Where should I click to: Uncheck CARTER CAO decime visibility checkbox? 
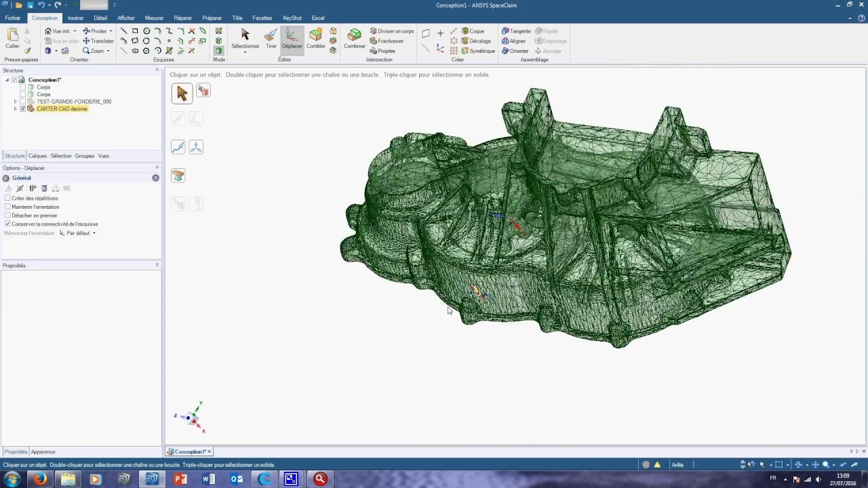click(22, 108)
